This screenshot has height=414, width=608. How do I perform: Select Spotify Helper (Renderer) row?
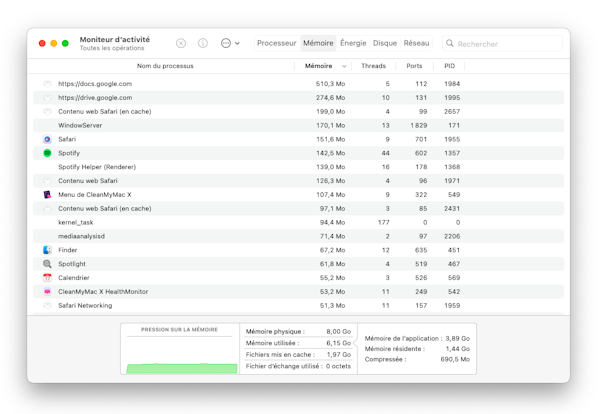point(298,167)
